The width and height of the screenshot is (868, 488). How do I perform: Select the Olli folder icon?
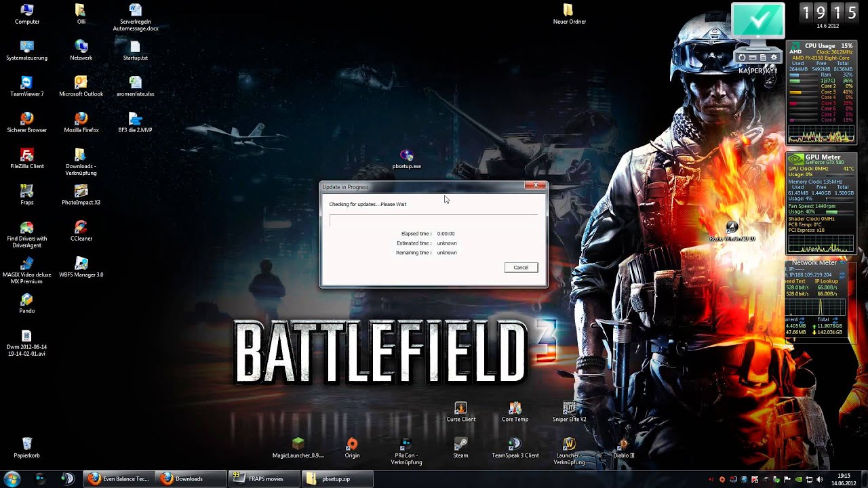click(x=81, y=14)
